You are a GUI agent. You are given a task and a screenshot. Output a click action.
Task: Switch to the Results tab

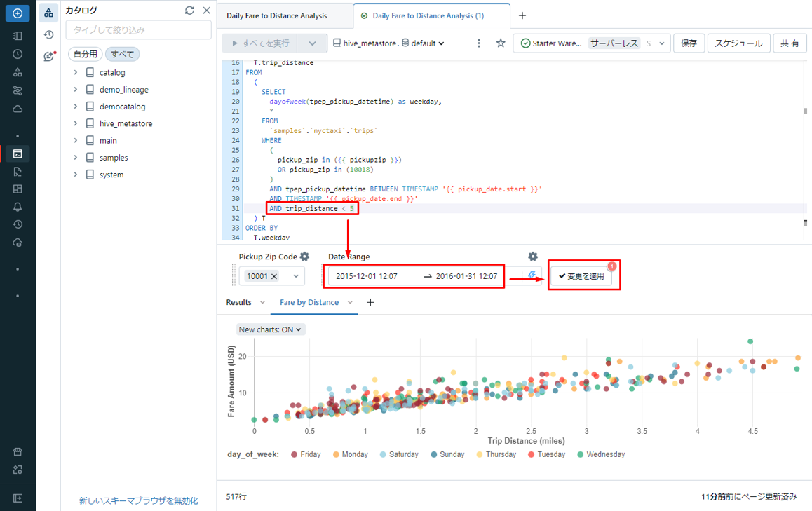click(238, 302)
